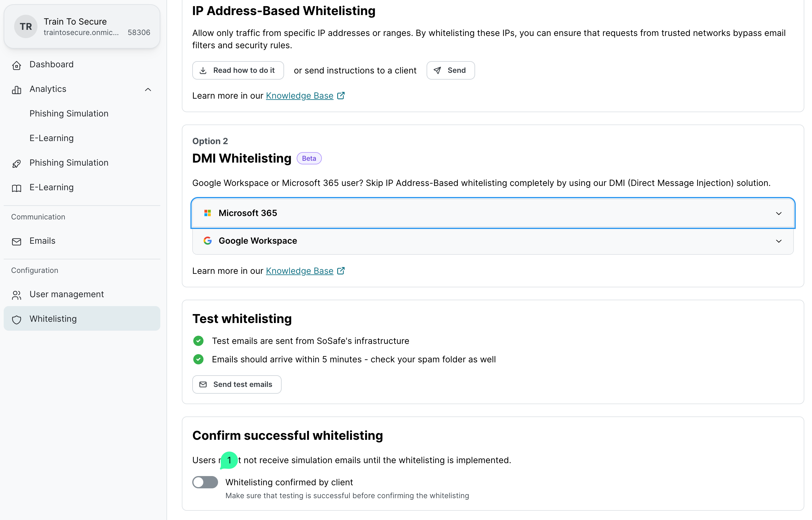Click the Send test emails button
The height and width of the screenshot is (520, 812).
tap(236, 384)
